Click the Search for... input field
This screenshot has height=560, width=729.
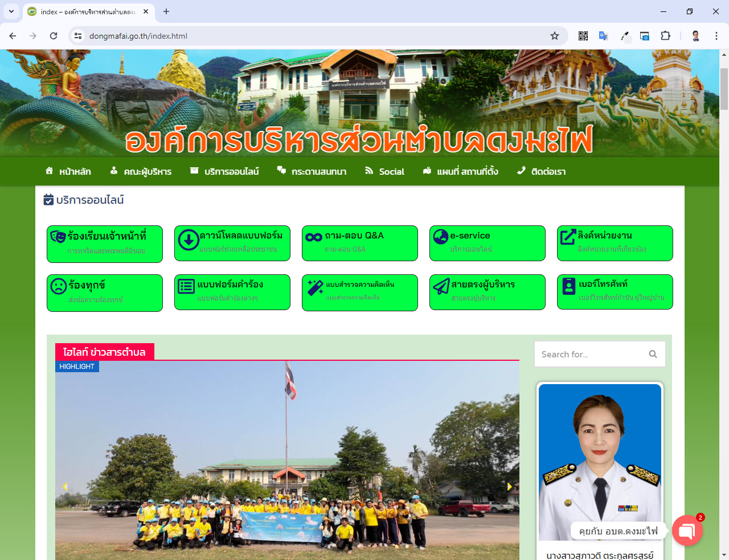590,354
